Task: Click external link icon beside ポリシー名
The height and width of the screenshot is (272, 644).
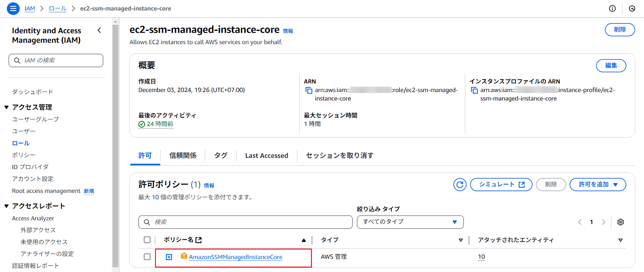Action: [x=199, y=240]
